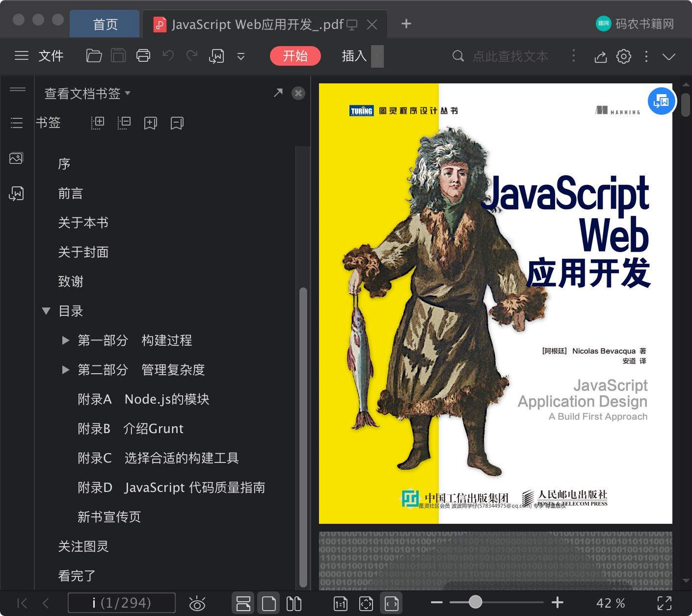The image size is (692, 616).
Task: Select the 开始 ribbon tab
Action: click(x=295, y=56)
